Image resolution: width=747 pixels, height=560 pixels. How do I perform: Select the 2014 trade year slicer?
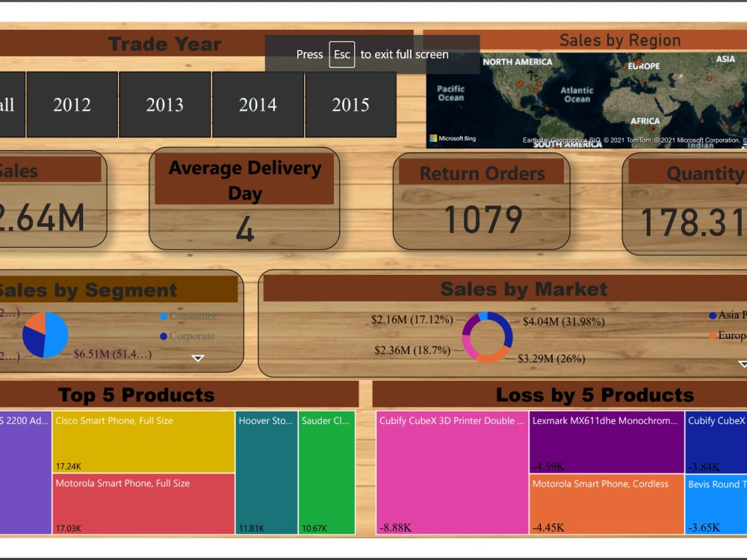click(258, 105)
